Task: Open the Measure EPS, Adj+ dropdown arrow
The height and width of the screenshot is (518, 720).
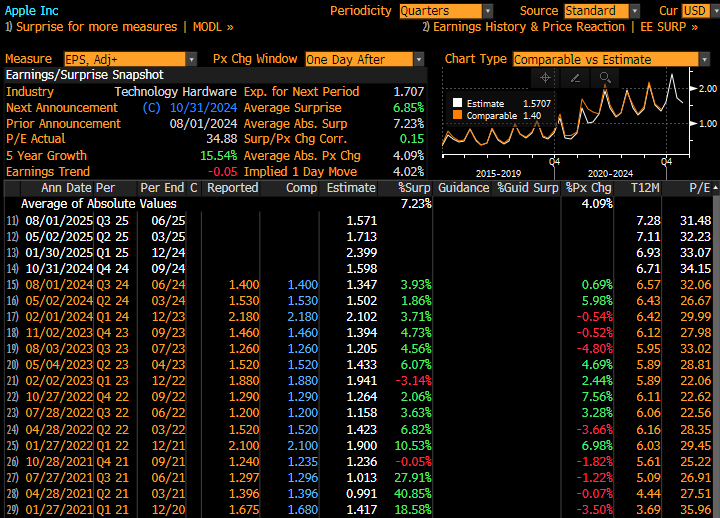Action: point(191,59)
